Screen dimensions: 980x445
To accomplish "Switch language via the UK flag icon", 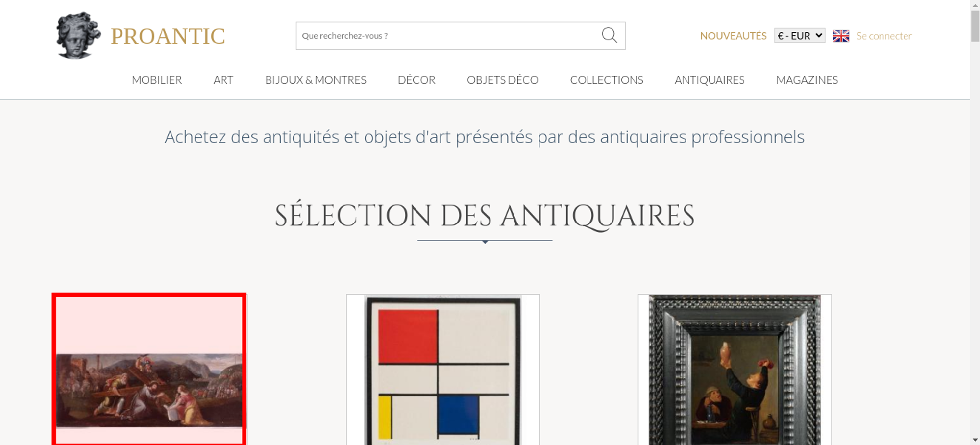I will click(841, 36).
